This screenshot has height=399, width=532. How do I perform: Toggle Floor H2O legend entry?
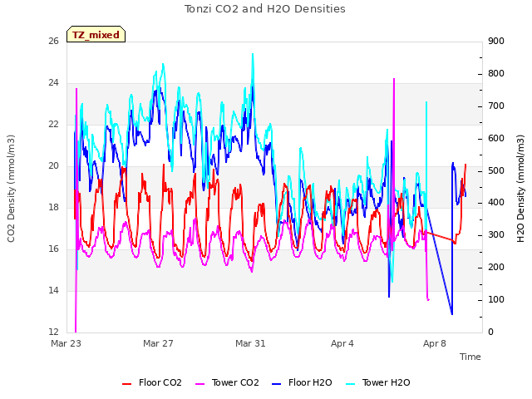[302, 382]
